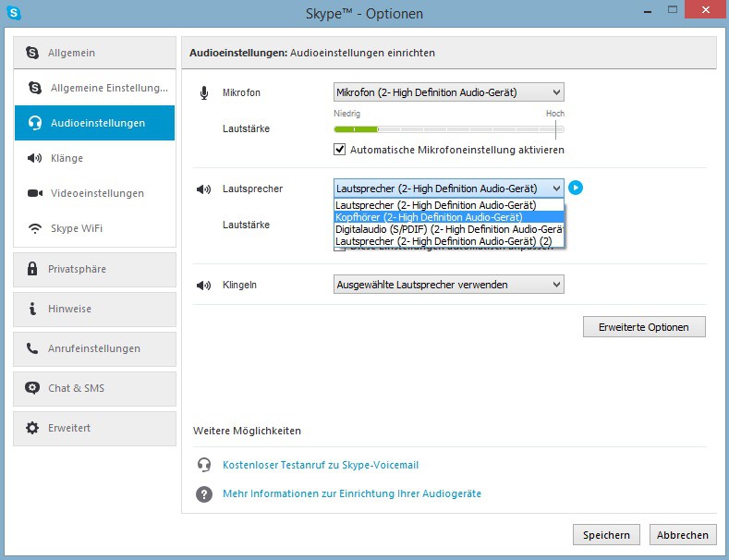Click the microphone icon beside Mikrofon

click(x=204, y=93)
